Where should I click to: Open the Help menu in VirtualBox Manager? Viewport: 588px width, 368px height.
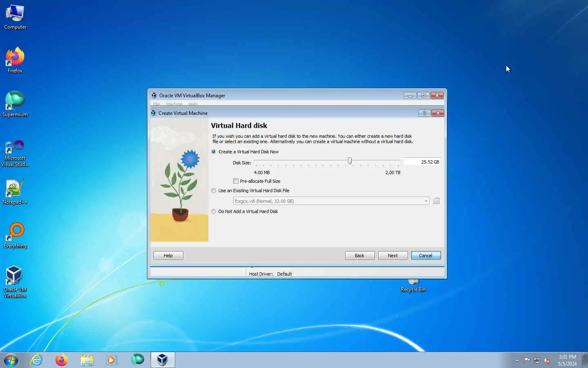point(193,104)
